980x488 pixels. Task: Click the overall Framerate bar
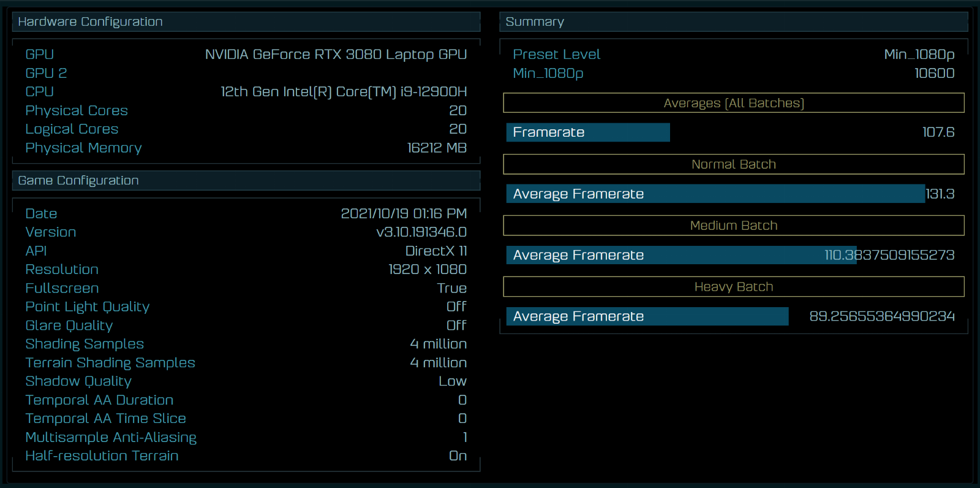pyautogui.click(x=588, y=132)
